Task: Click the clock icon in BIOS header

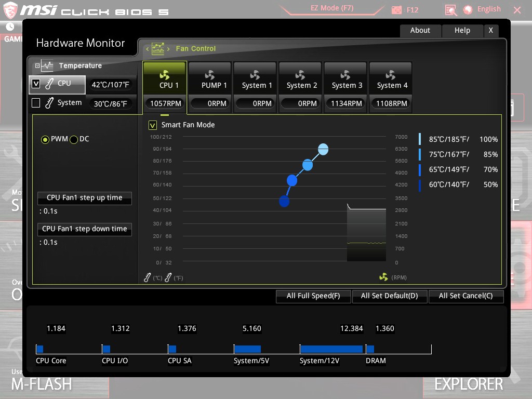Action: pos(10,26)
